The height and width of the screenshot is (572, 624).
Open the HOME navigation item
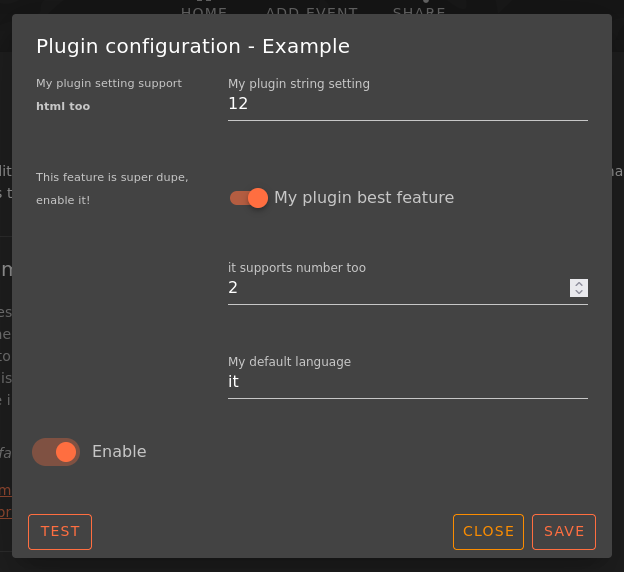pos(204,12)
